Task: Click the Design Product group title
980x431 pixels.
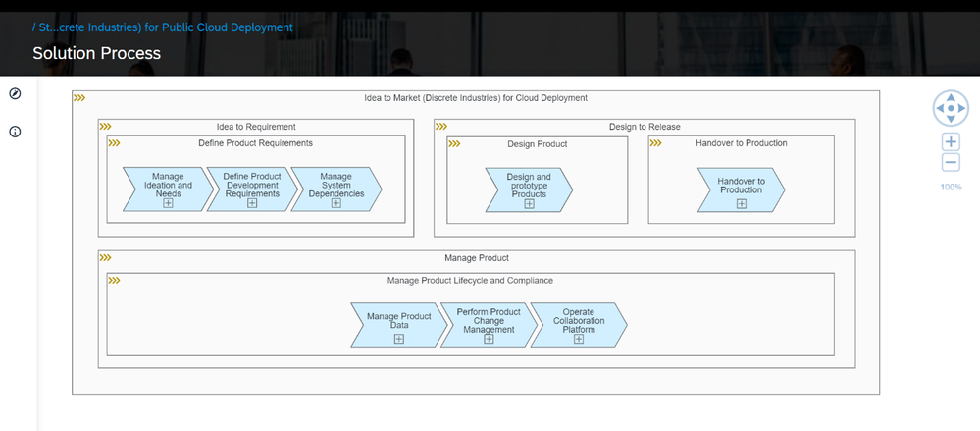Action: click(538, 144)
